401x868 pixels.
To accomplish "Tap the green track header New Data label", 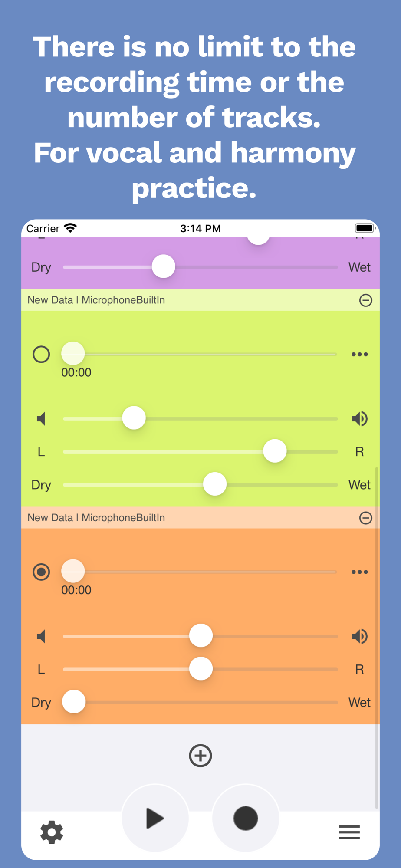I will (x=50, y=300).
